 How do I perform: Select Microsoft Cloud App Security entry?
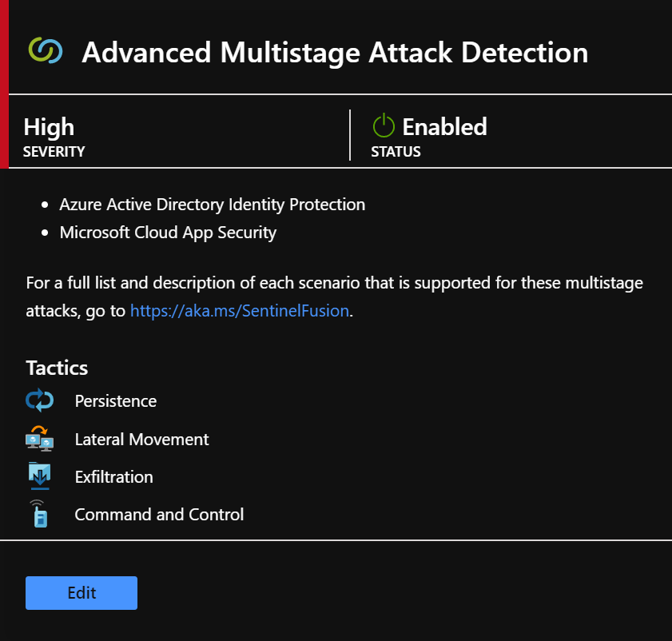168,233
